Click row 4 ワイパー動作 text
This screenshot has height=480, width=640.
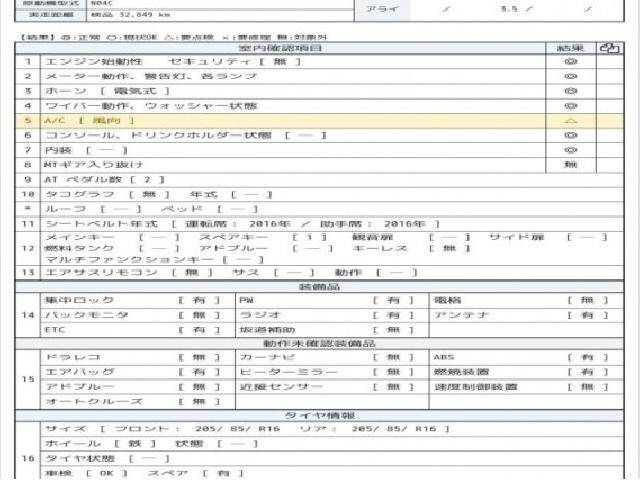pos(151,106)
